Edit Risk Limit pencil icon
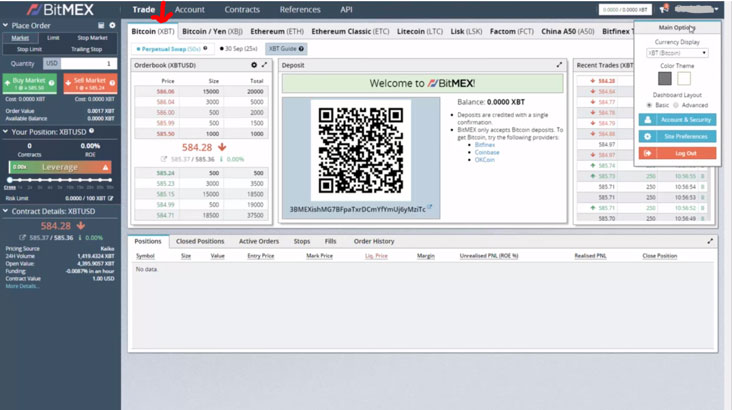 pos(111,198)
